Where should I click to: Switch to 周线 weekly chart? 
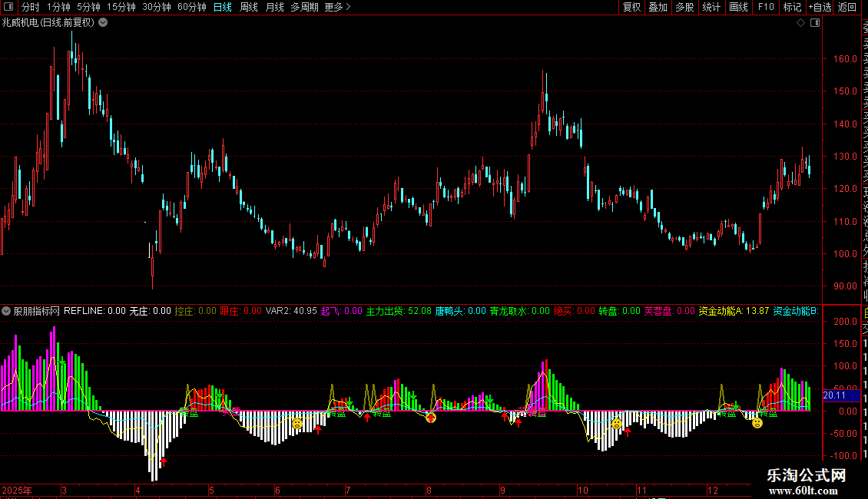click(x=249, y=7)
